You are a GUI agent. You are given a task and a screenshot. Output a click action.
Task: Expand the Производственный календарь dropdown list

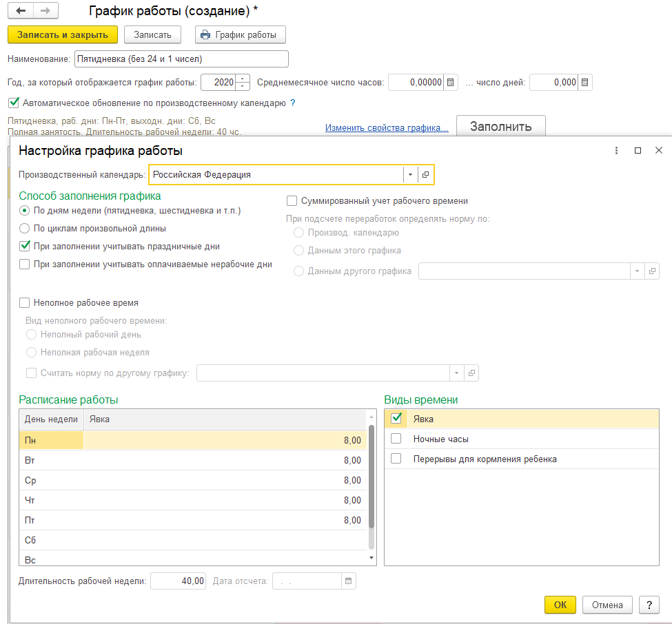tap(410, 175)
